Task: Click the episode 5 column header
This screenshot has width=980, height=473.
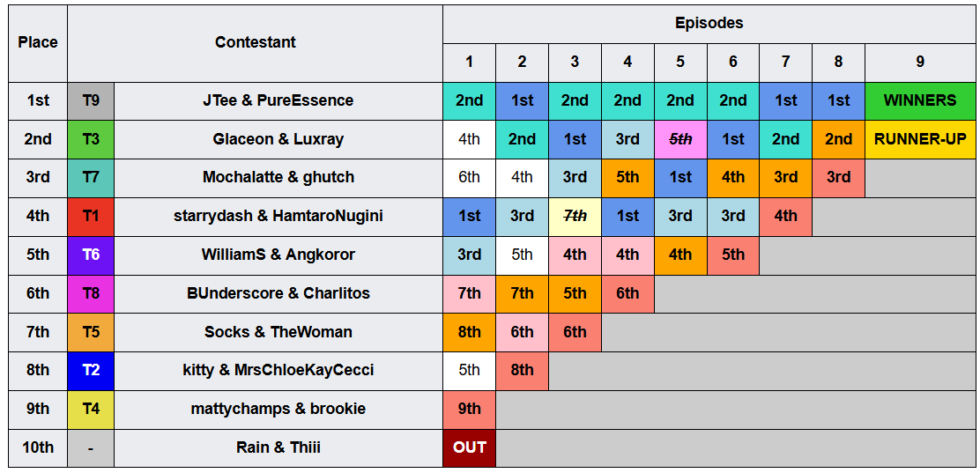Action: pyautogui.click(x=680, y=63)
